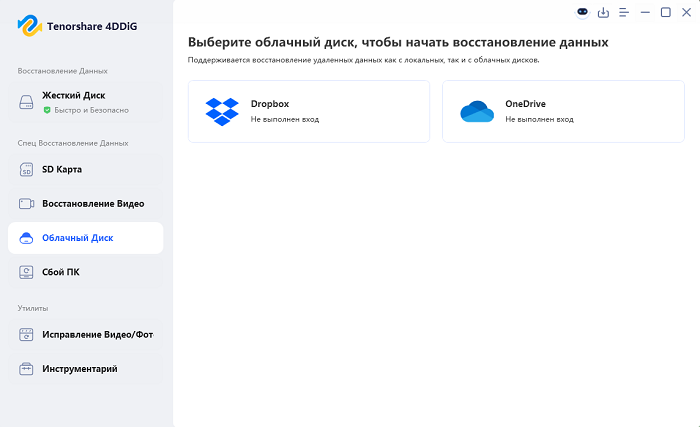Viewport: 700px width, 427px height.
Task: Click the 'Поддерживается восстановление' description text
Action: tap(363, 60)
